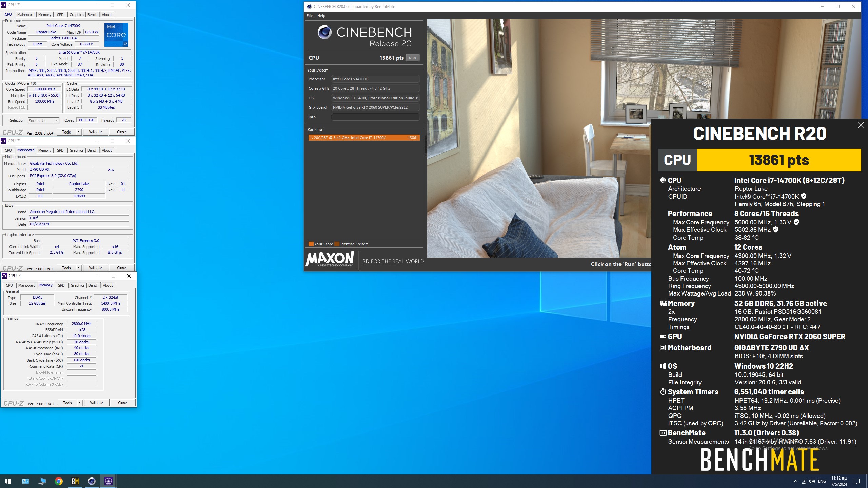Click the DRAM Frequency 2800.0 MHz value
Screen dimensions: 868x488
click(81, 324)
